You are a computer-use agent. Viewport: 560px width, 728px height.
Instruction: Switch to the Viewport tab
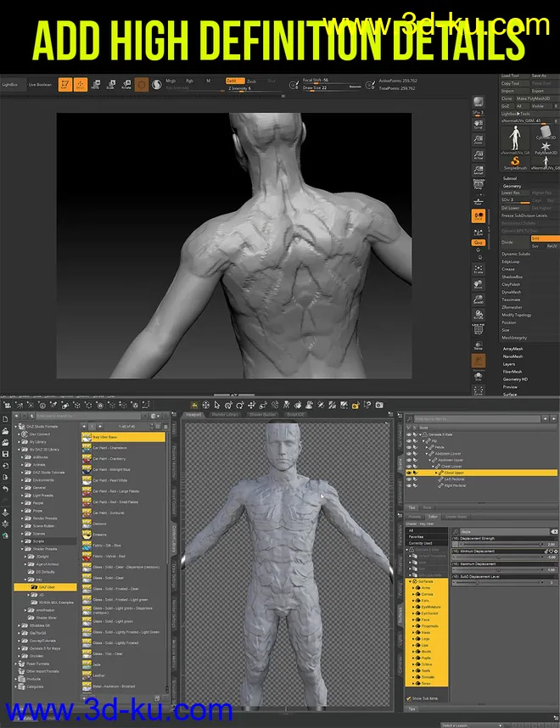[x=194, y=415]
